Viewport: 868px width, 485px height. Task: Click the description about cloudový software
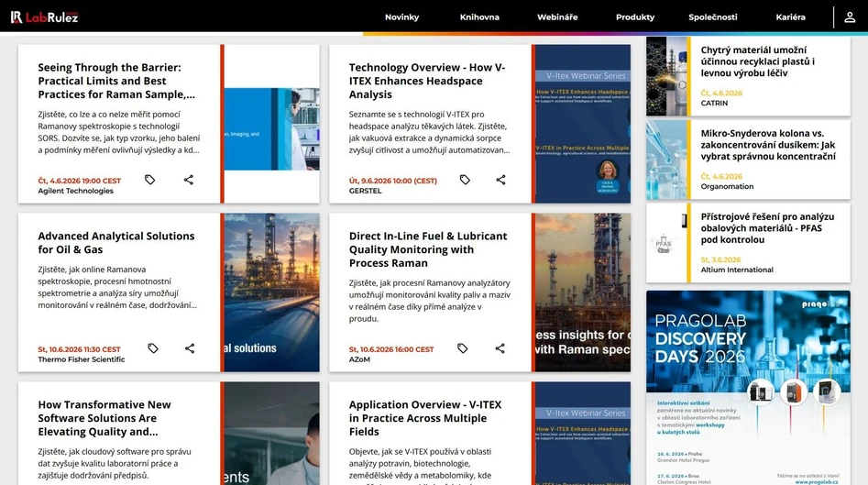(x=115, y=463)
